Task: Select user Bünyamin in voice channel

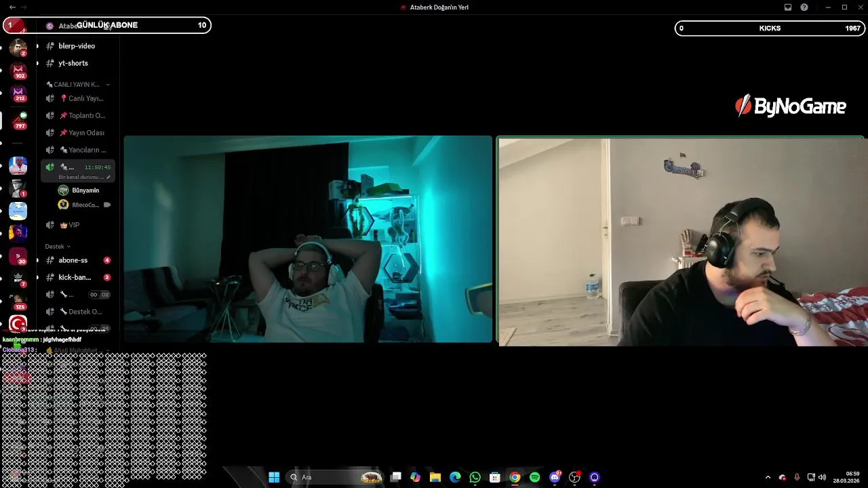Action: (85, 190)
